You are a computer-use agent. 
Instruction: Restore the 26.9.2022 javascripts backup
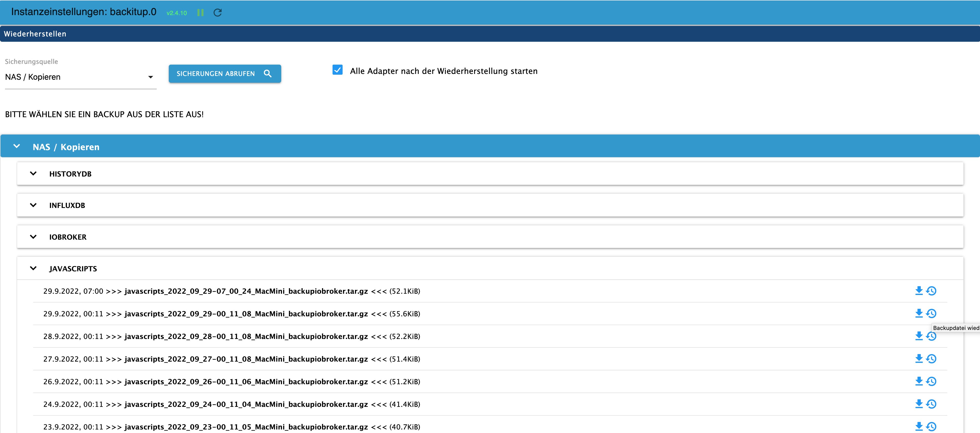click(x=931, y=381)
